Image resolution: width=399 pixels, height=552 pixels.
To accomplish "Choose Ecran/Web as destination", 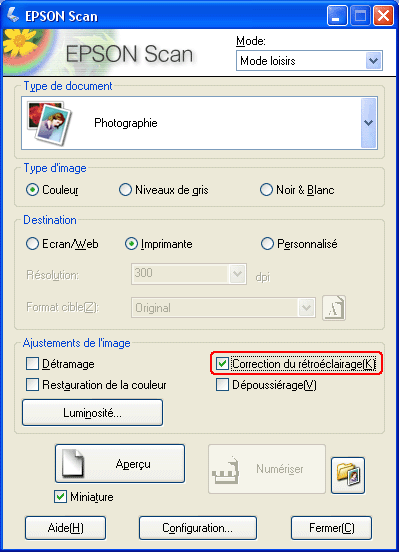I will coord(32,244).
